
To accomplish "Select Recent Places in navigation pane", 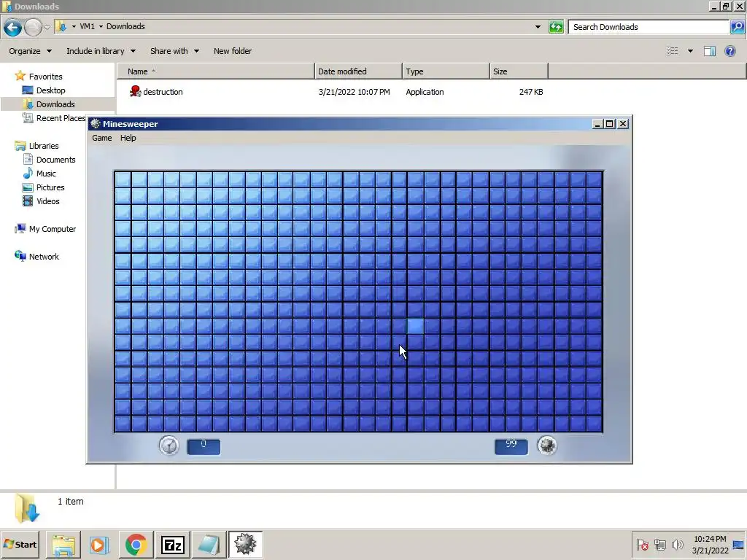I will [61, 117].
